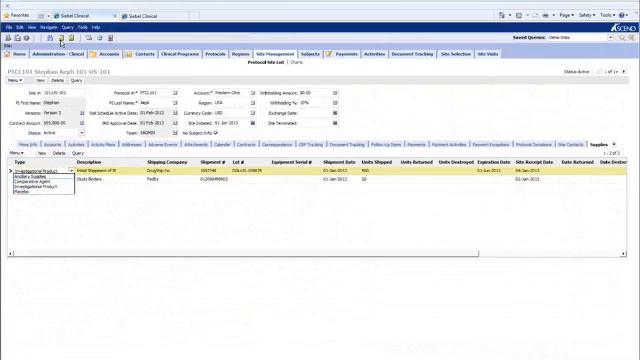This screenshot has width=640, height=360.
Task: Choose Comparative Agent from the Type list
Action: 44,182
